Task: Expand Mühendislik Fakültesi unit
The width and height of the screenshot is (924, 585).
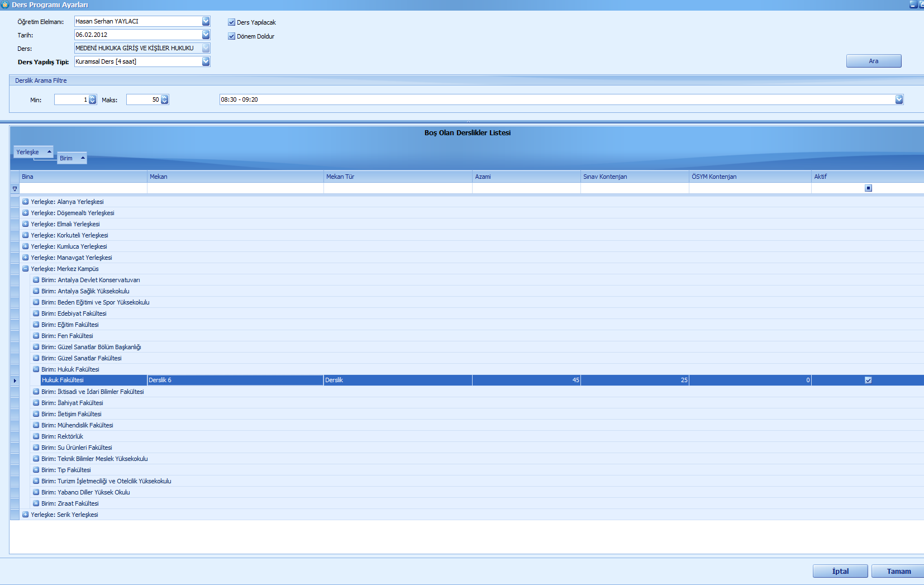Action: click(x=36, y=425)
